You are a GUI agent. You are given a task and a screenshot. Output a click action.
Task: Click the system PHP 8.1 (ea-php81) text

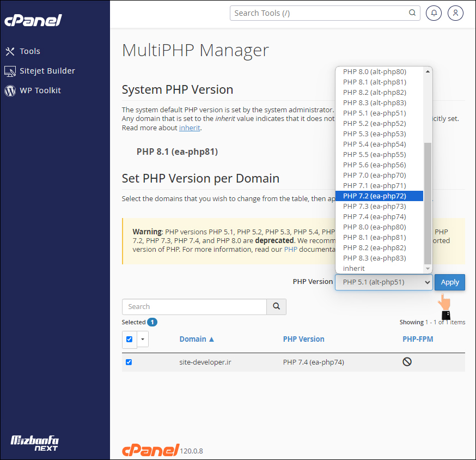pos(178,152)
